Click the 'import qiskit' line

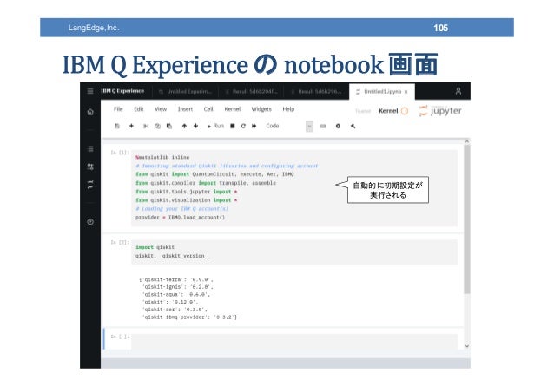(155, 247)
